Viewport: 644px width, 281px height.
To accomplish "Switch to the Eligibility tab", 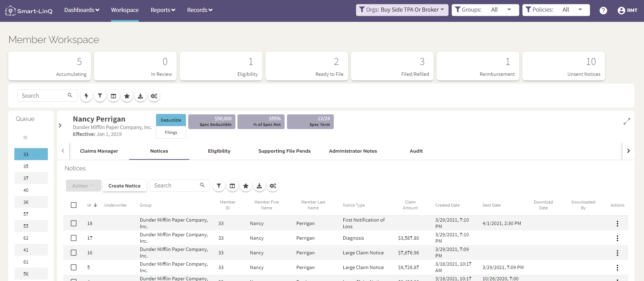I will tap(219, 151).
